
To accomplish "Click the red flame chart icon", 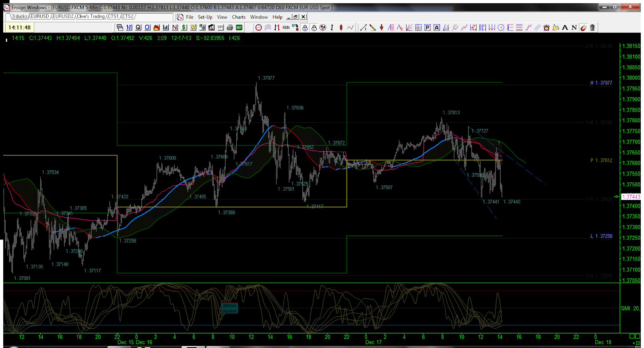I will (x=156, y=27).
